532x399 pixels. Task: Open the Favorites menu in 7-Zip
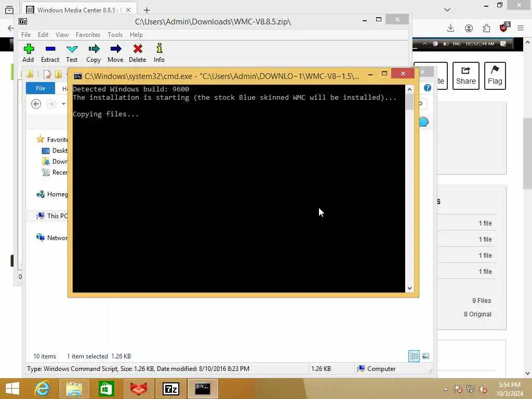(88, 35)
